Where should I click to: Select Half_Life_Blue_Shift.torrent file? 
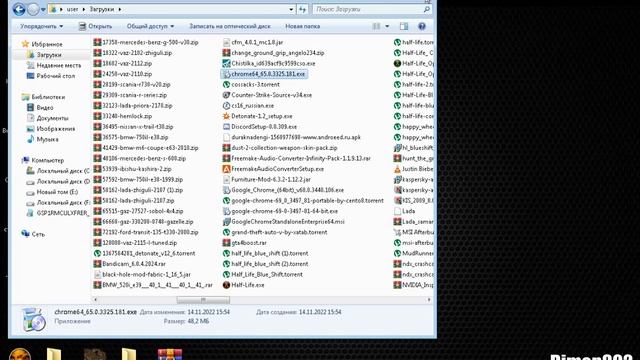tap(267, 275)
